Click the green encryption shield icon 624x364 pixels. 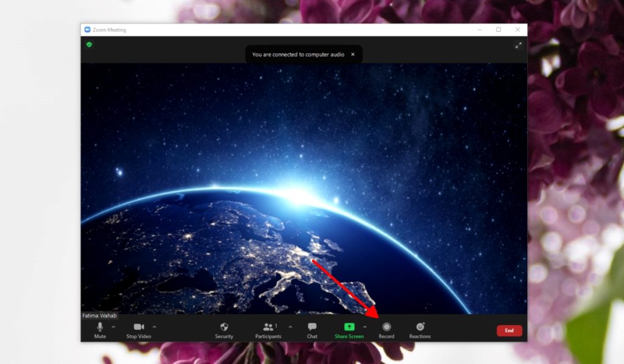(89, 44)
